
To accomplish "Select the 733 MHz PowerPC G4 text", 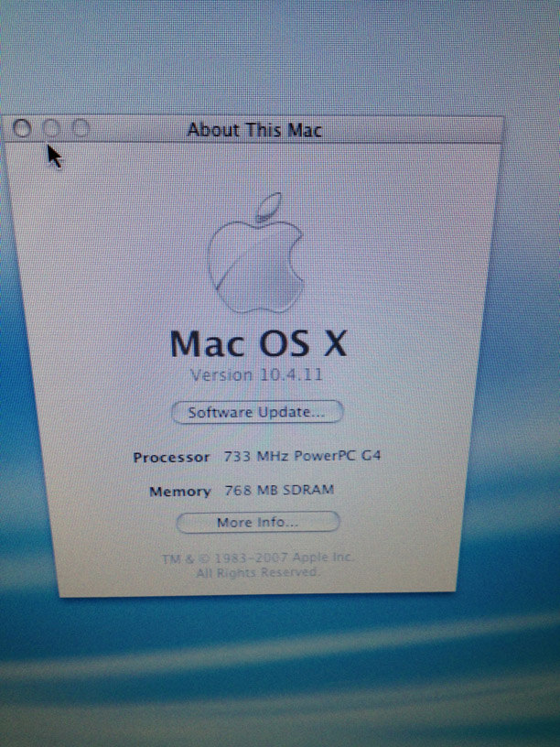I will (302, 456).
